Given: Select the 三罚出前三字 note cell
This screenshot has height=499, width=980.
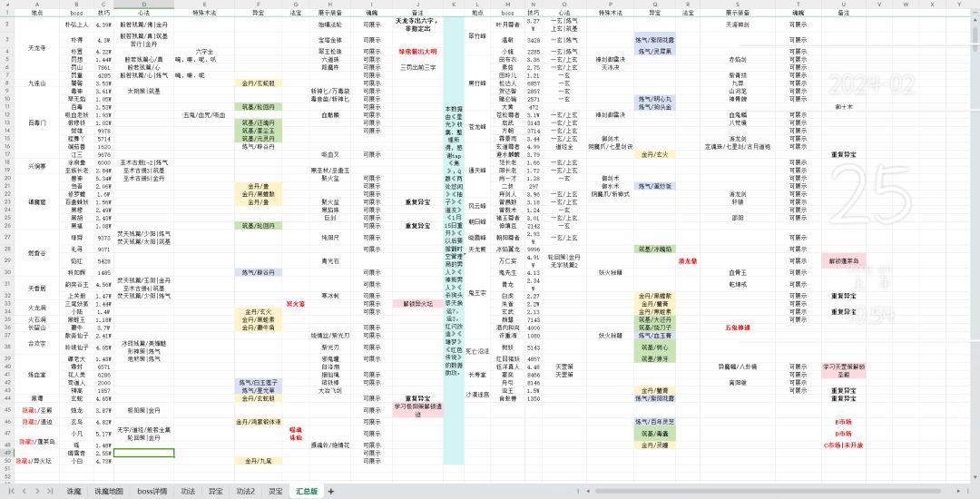Looking at the screenshot, I should (417, 67).
